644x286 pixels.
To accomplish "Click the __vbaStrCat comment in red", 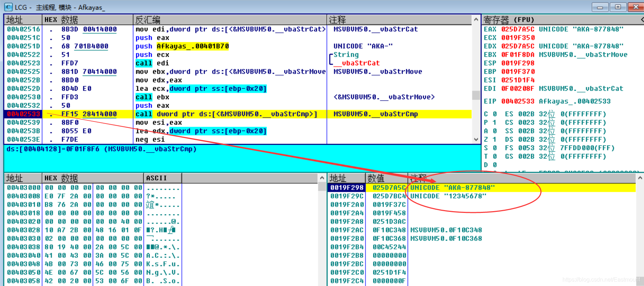I will click(357, 63).
